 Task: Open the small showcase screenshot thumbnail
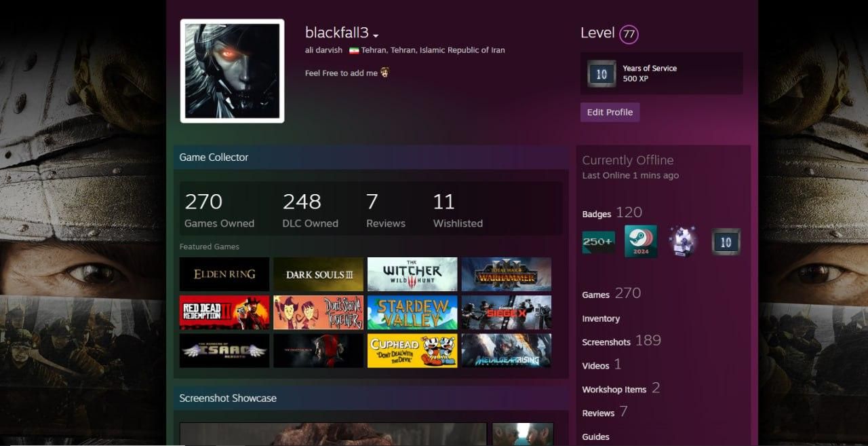click(x=522, y=434)
